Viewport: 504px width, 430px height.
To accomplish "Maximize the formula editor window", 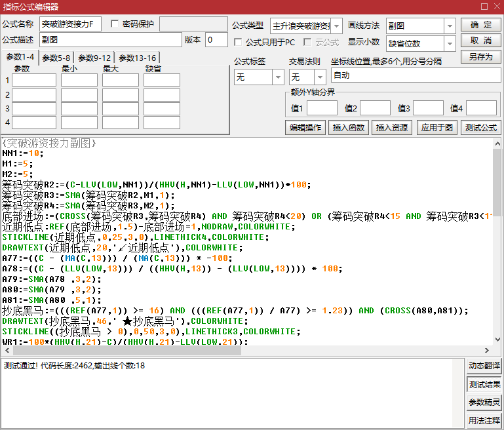I will (x=483, y=7).
